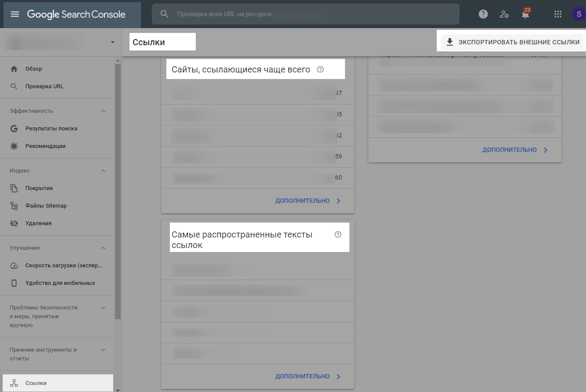Open the Help question mark icon
This screenshot has width=586, height=392.
[x=483, y=14]
